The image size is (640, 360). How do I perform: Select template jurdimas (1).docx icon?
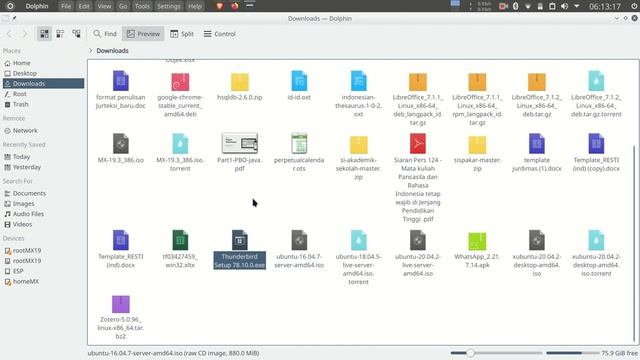point(536,144)
